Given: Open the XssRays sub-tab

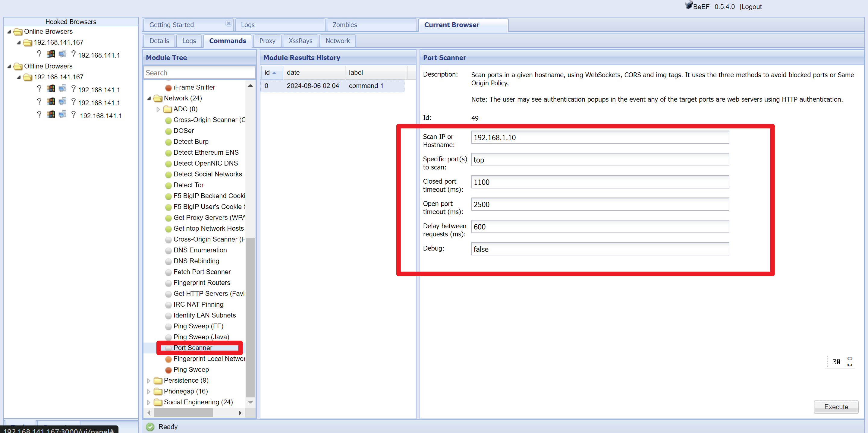Looking at the screenshot, I should click(300, 41).
